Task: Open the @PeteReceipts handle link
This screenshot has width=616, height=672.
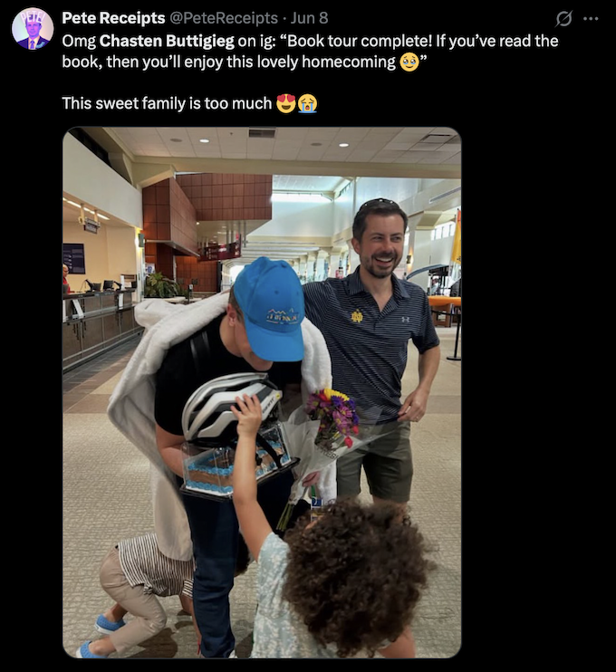Action: (x=224, y=18)
